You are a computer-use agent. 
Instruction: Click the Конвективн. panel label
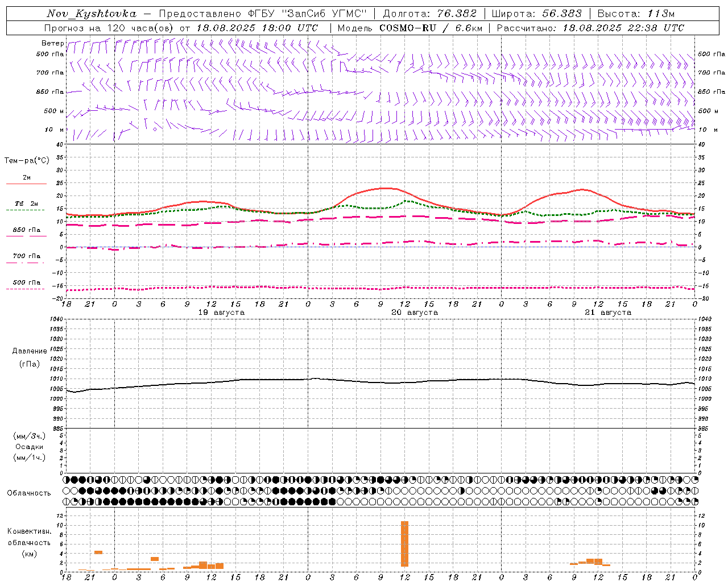[30, 531]
